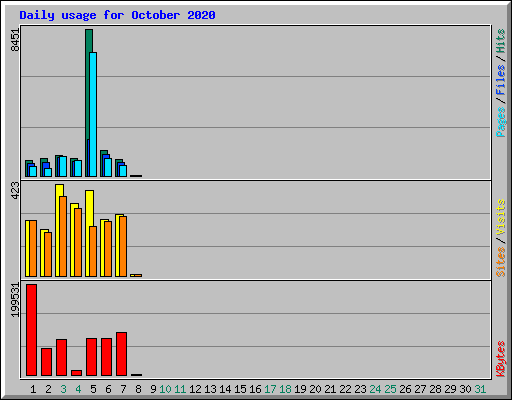Select the red KBytes bar for day 3
This screenshot has width=512, height=400.
pos(61,358)
